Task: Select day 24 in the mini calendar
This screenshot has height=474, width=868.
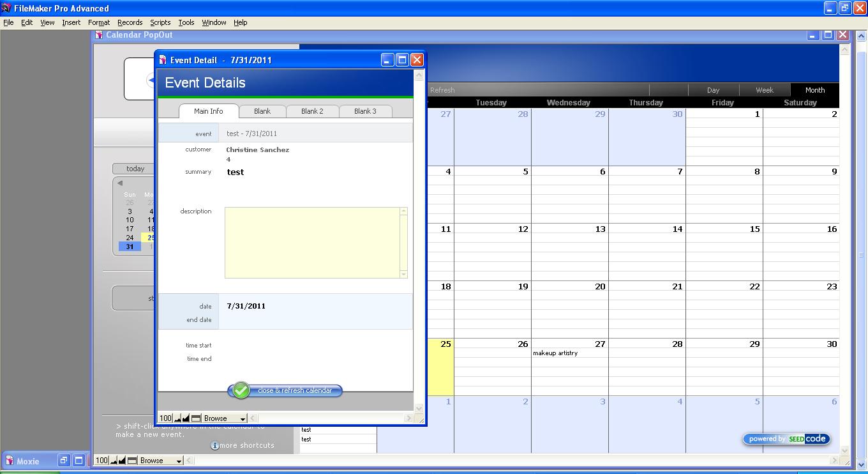Action: 130,238
